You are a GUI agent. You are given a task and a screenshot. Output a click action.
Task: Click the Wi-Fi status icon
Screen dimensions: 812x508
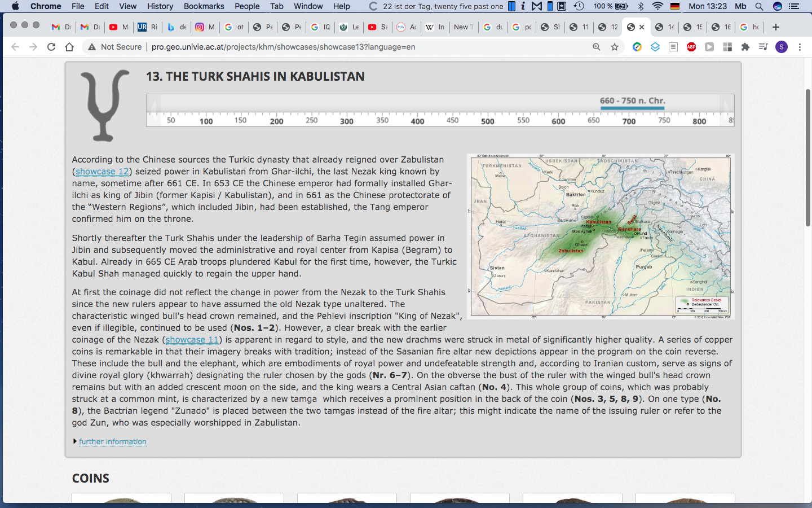pyautogui.click(x=657, y=6)
